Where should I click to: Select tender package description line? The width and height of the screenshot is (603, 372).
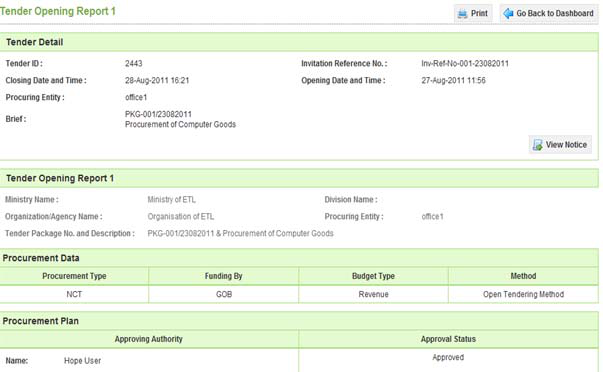point(240,234)
